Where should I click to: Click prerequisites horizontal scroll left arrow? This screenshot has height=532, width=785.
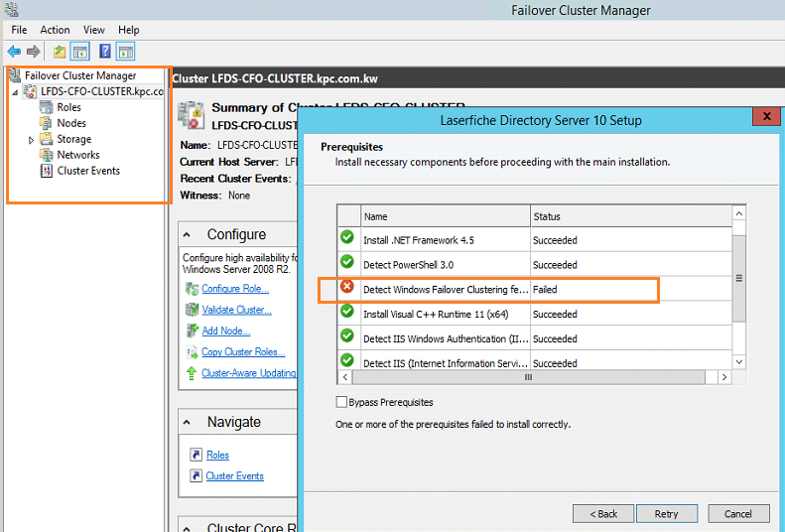pyautogui.click(x=345, y=377)
